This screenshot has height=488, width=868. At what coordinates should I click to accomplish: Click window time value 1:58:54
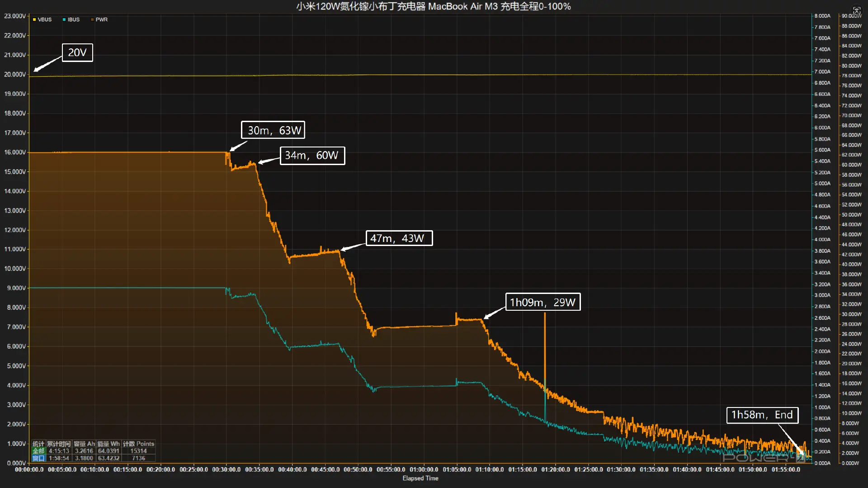59,458
